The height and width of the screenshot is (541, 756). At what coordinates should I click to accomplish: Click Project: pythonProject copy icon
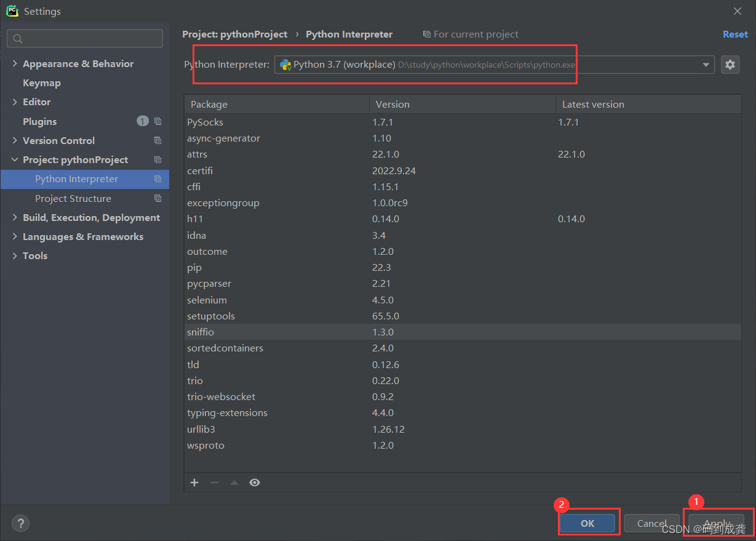pyautogui.click(x=158, y=159)
